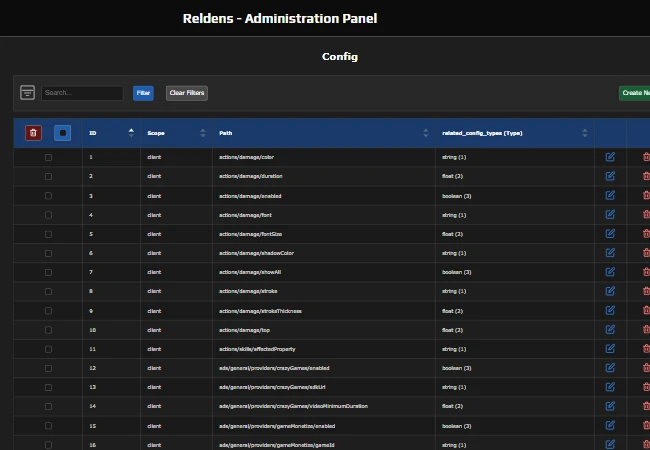Edit the crazyGames/enabled config row

[610, 368]
